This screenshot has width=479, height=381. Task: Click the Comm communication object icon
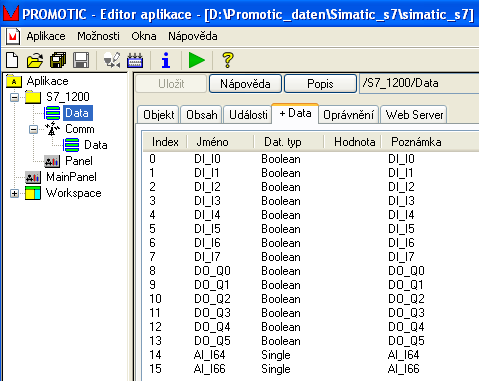coord(52,129)
